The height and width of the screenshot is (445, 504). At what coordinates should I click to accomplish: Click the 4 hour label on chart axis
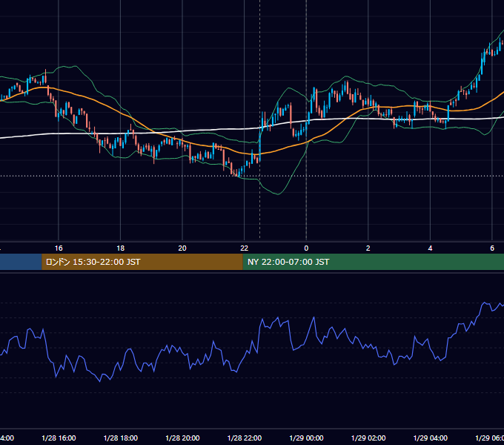click(430, 248)
